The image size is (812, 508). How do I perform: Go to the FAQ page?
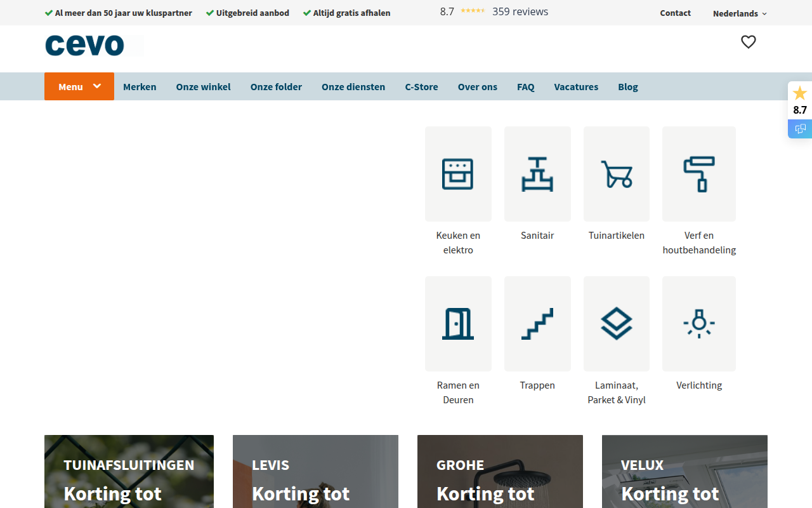pos(526,87)
